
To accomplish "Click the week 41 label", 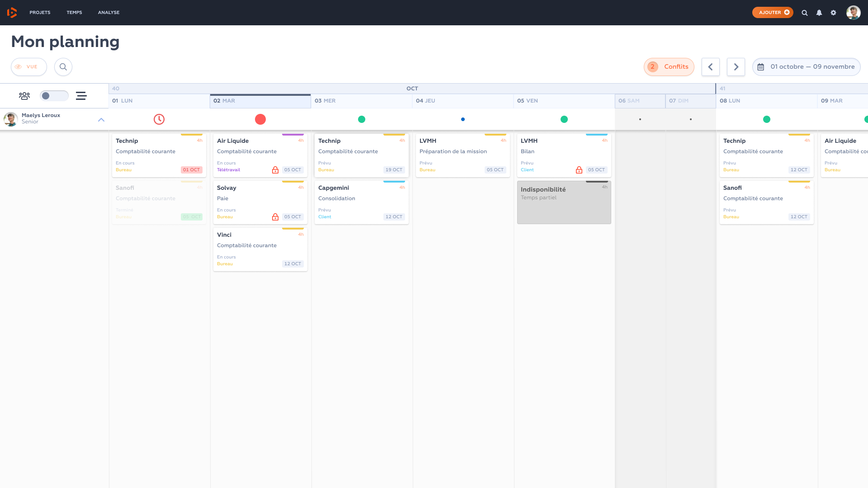I will 722,89.
